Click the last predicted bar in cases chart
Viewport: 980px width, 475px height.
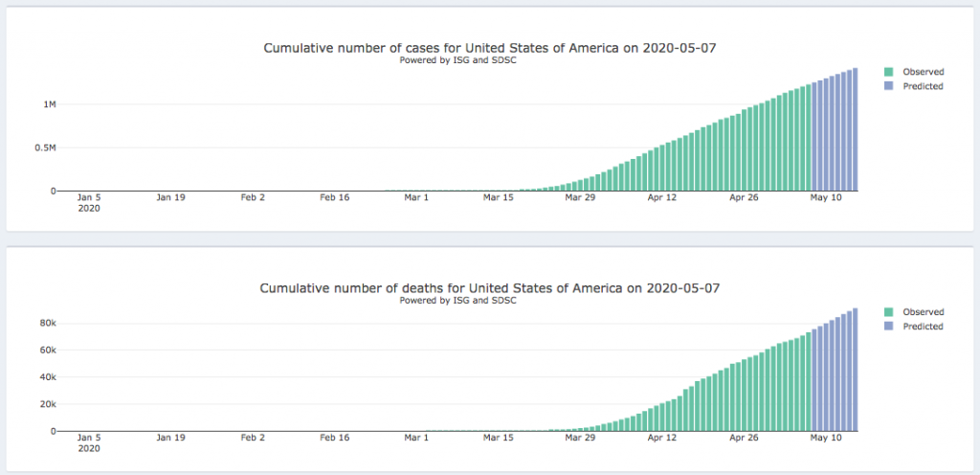pos(856,129)
